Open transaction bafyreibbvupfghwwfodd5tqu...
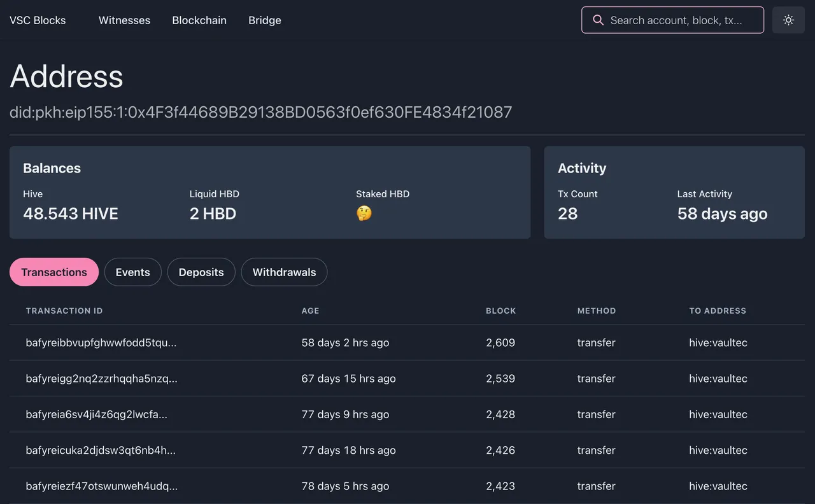The image size is (815, 504). click(x=101, y=342)
